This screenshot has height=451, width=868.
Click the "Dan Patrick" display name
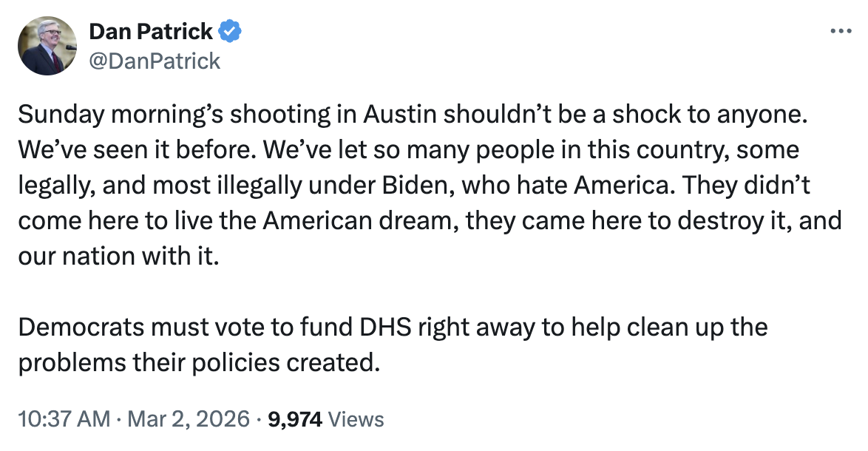pyautogui.click(x=151, y=32)
